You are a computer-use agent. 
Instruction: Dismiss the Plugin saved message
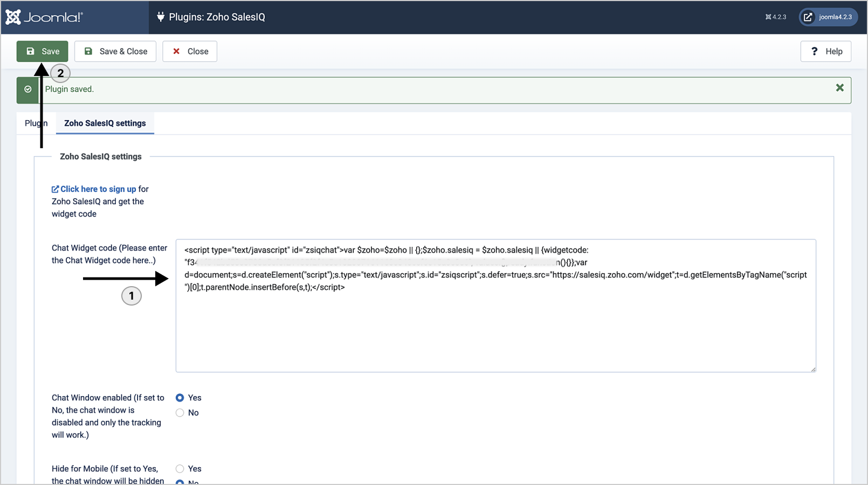(x=839, y=88)
